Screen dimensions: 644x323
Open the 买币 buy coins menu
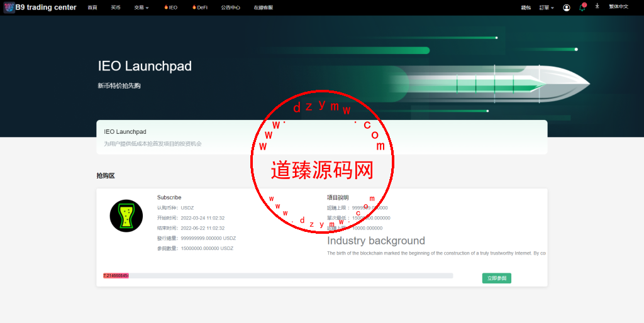[116, 8]
